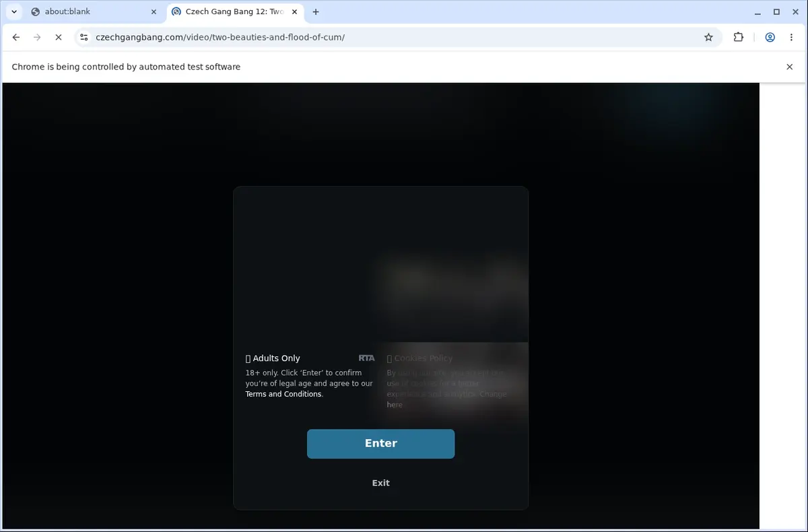Click the Cookies Policy heading
This screenshot has width=808, height=532.
tap(423, 358)
